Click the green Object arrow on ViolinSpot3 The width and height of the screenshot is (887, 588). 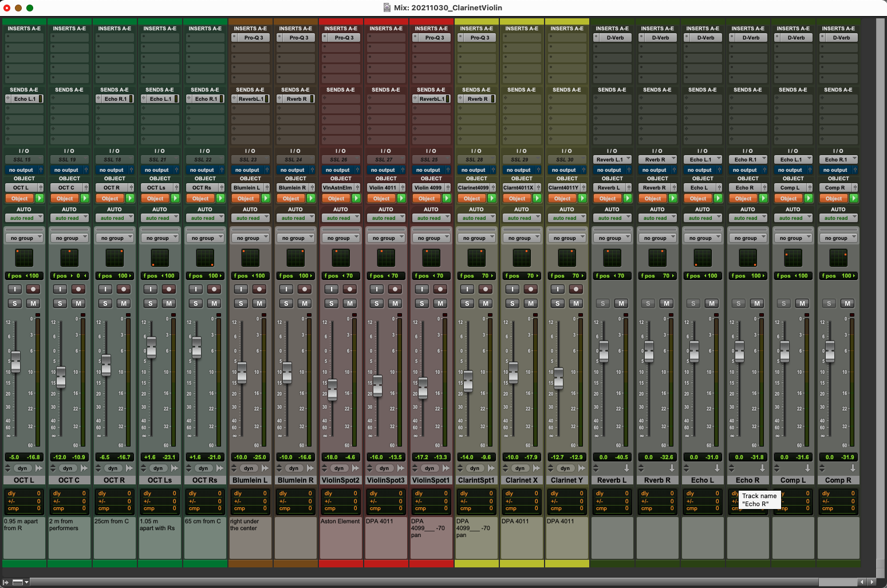[401, 198]
